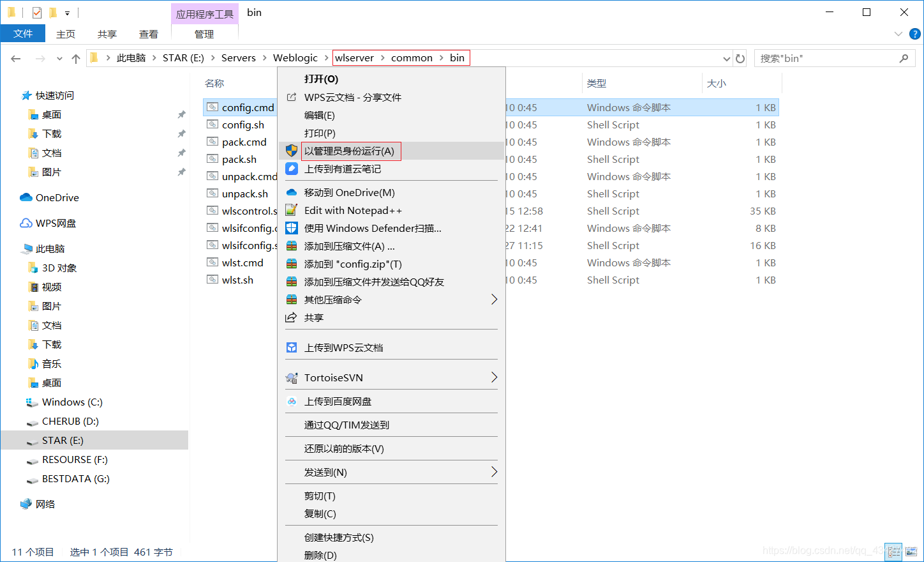Image resolution: width=924 pixels, height=562 pixels.
Task: Click the properties icon in the title bar
Action: click(37, 12)
